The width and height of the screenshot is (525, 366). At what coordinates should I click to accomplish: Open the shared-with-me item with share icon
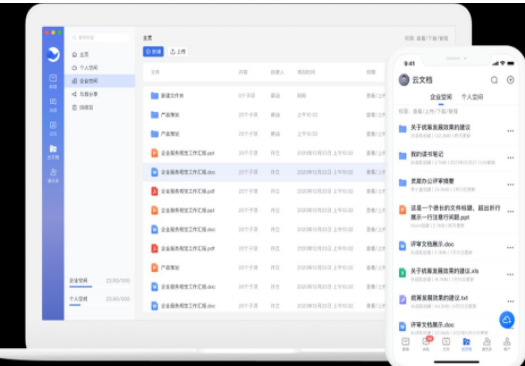point(100,94)
